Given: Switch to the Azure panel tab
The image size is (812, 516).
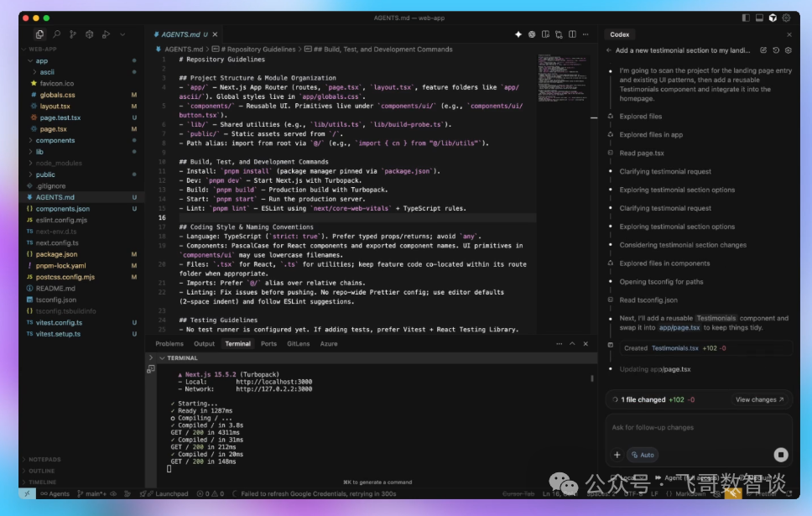Looking at the screenshot, I should [x=329, y=344].
